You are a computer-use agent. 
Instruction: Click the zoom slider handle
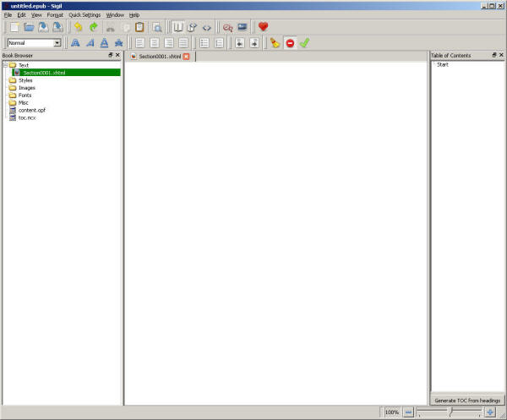tap(450, 412)
